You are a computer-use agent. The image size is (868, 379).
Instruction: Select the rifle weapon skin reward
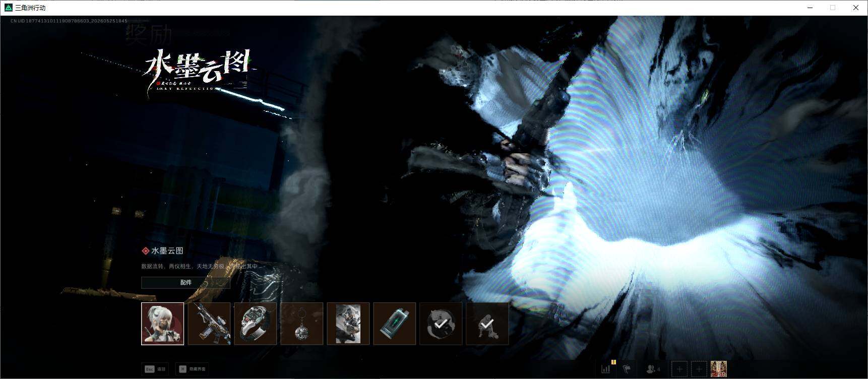point(209,324)
